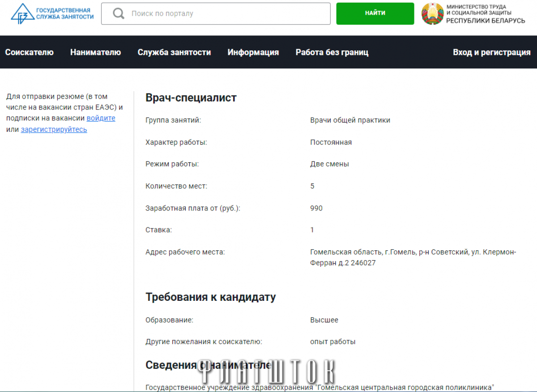The height and width of the screenshot is (392, 537).
Task: Click the войдите link
Action: (101, 118)
